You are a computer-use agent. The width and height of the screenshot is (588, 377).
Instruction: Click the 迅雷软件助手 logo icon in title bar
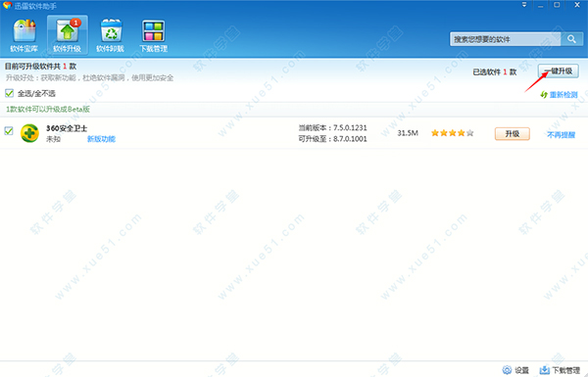point(7,6)
